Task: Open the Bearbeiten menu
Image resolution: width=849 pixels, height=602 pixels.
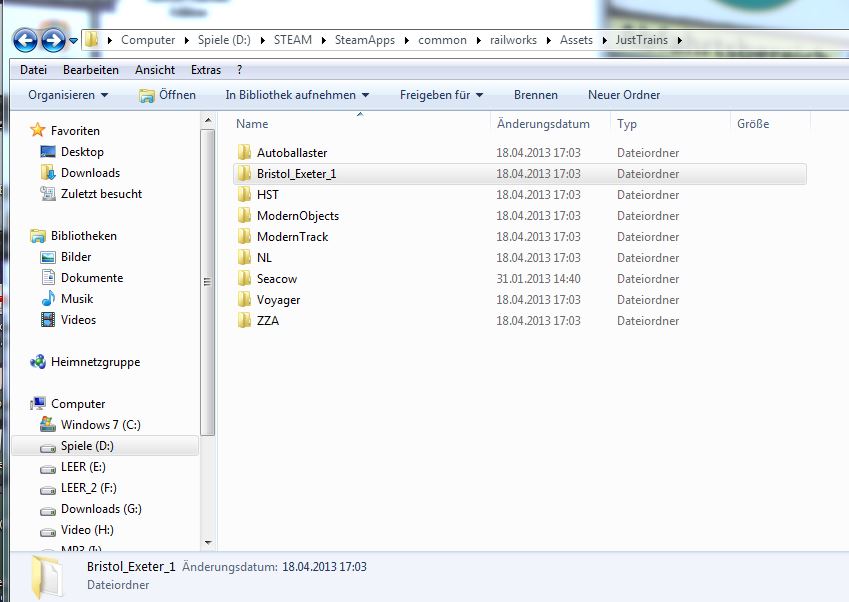Action: coord(91,70)
